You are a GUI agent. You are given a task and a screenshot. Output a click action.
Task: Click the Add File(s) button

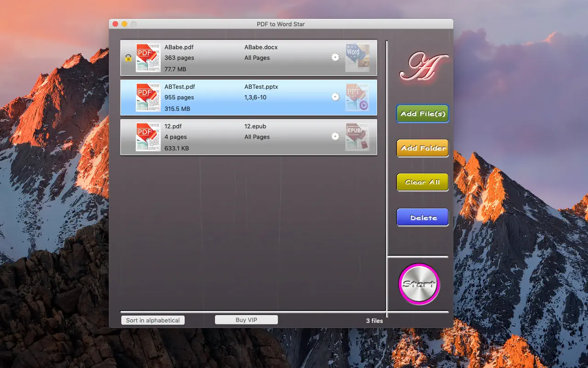pos(423,114)
